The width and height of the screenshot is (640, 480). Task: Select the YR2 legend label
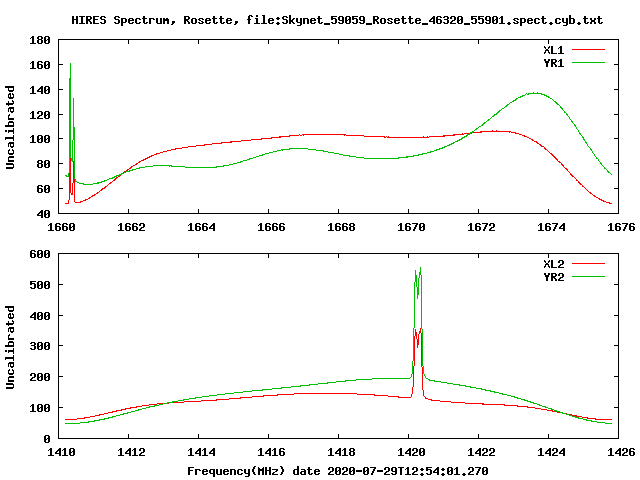tap(553, 277)
